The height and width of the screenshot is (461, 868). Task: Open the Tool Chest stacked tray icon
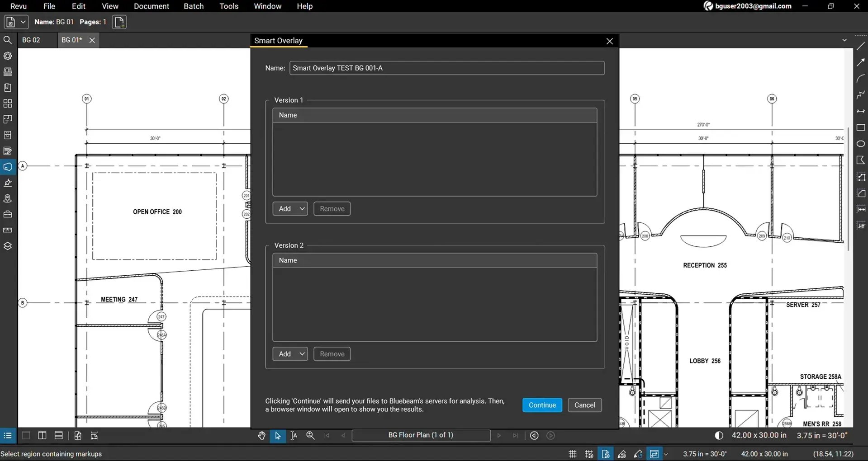tap(8, 72)
